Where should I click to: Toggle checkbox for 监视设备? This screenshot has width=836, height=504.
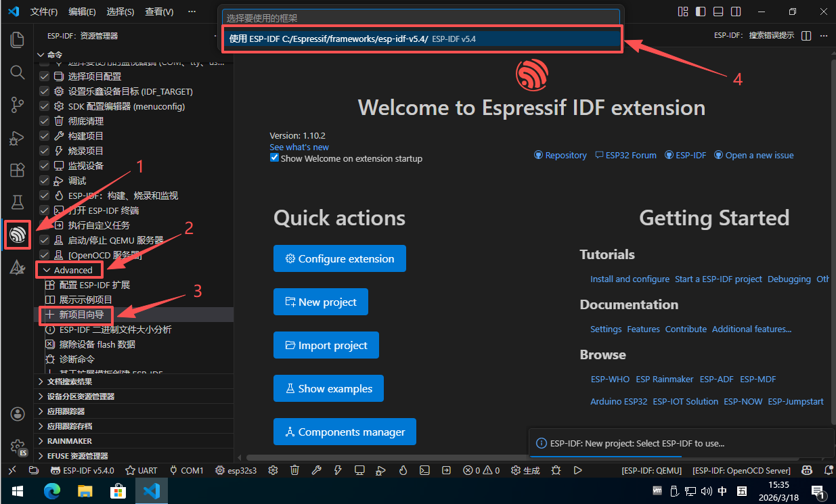45,166
